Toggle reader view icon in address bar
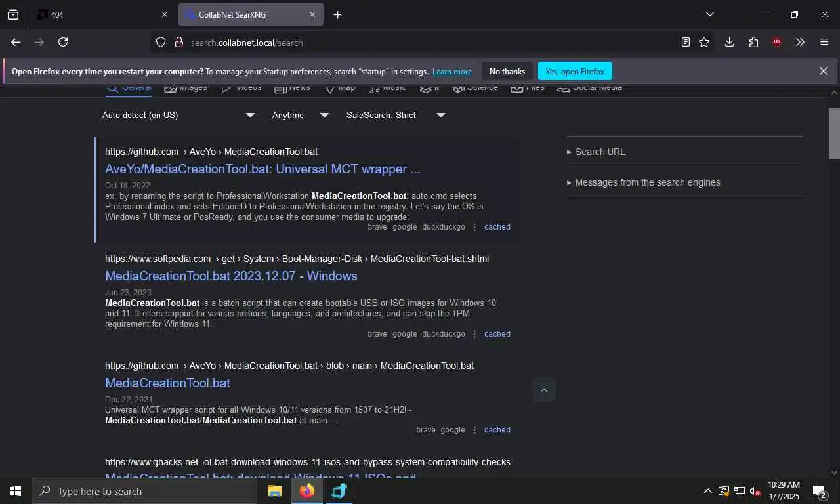The width and height of the screenshot is (840, 504). [x=686, y=42]
